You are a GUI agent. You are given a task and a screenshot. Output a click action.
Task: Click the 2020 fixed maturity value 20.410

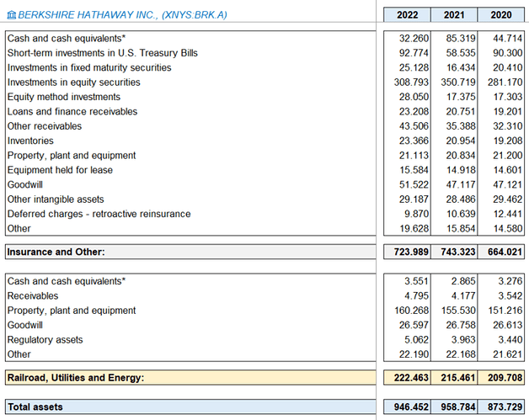click(x=508, y=67)
